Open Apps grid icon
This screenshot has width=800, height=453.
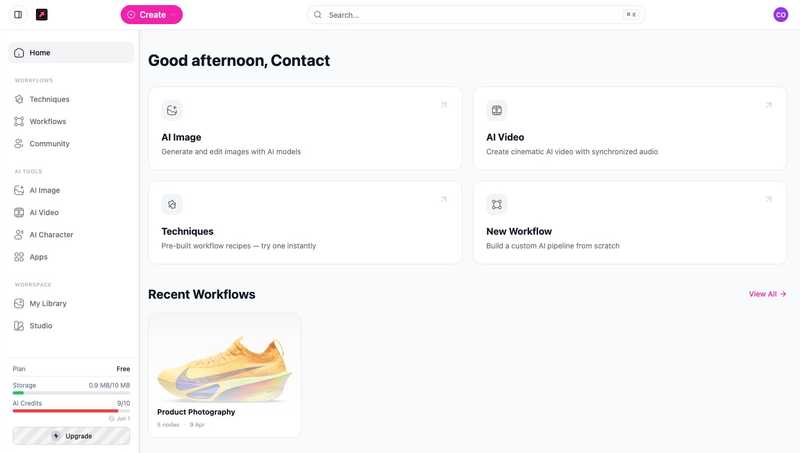[x=19, y=257]
